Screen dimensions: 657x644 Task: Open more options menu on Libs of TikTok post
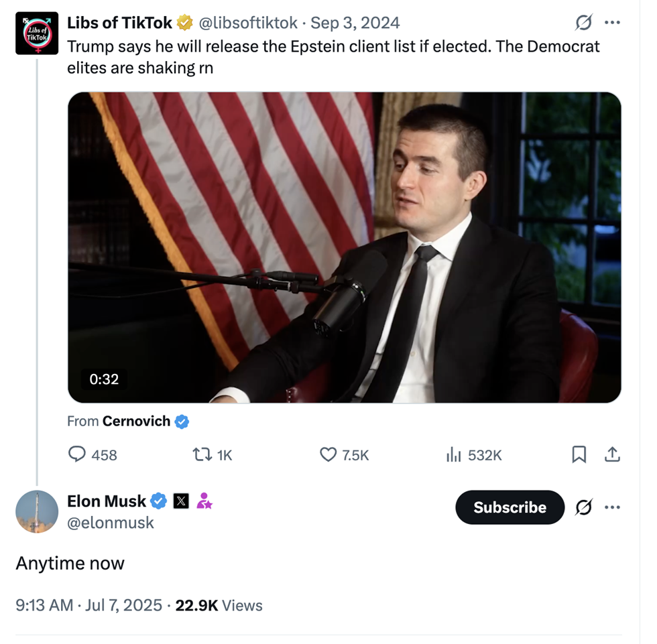click(x=612, y=23)
